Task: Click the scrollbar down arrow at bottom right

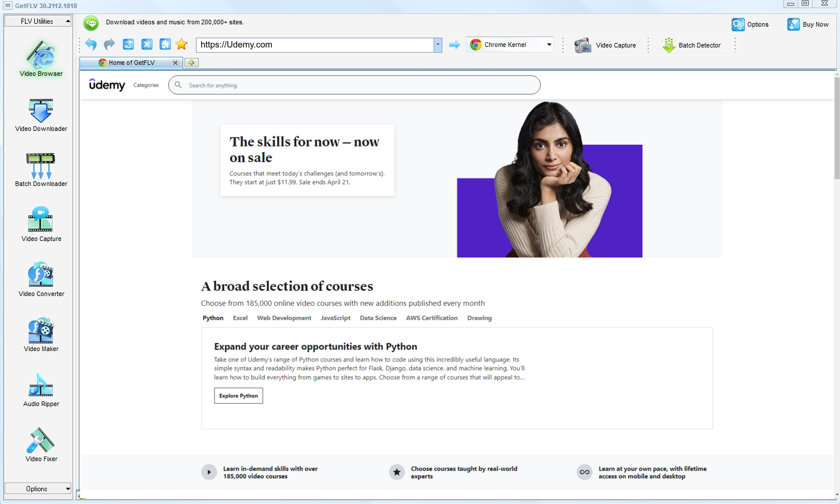Action: [837, 496]
